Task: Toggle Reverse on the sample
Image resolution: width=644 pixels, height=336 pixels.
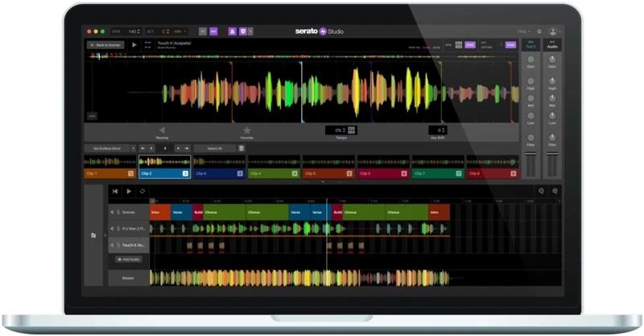Action: [162, 130]
